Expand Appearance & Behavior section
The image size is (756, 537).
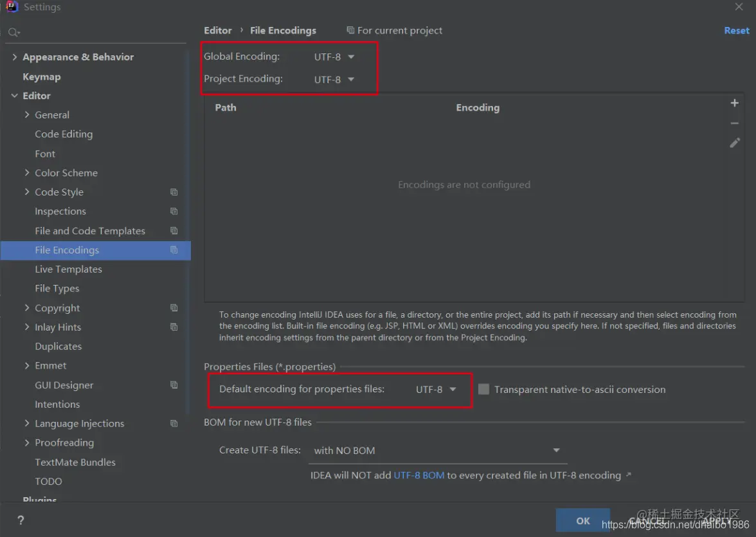click(x=14, y=57)
